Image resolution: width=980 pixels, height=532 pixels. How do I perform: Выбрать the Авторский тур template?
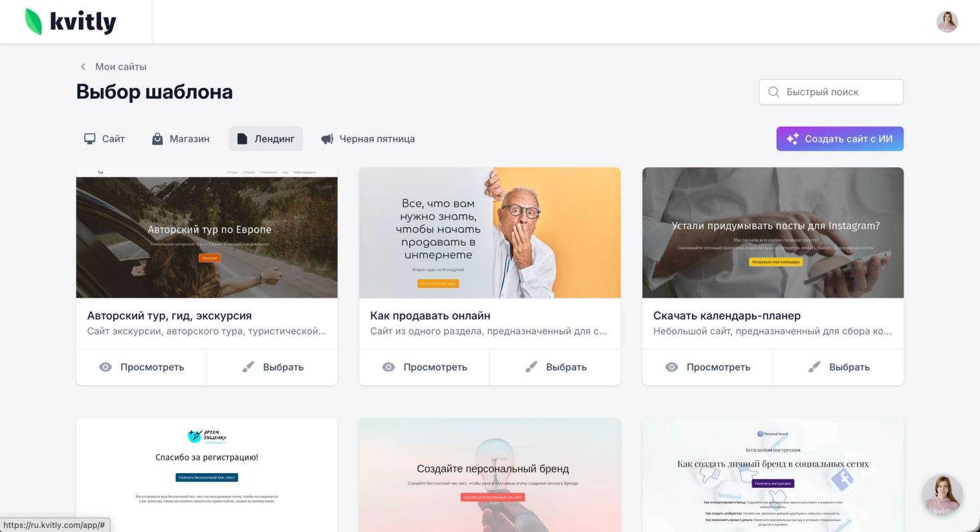coord(272,367)
